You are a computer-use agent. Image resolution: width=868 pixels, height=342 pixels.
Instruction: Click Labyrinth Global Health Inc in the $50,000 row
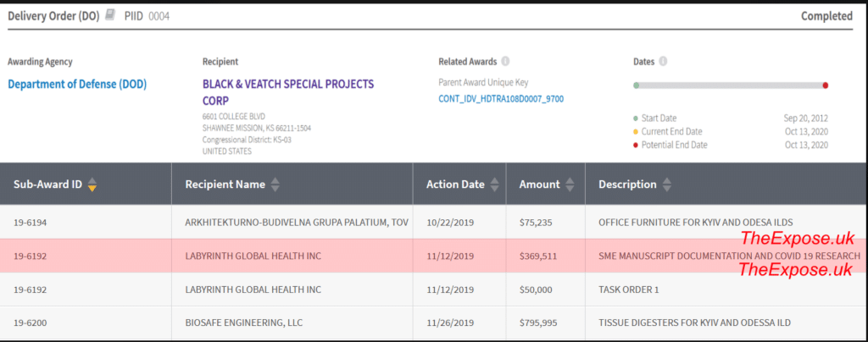tap(253, 290)
